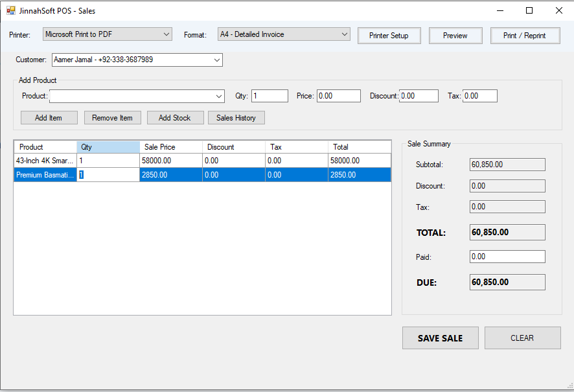Maximize the JinnahSoft POS window

[529, 10]
